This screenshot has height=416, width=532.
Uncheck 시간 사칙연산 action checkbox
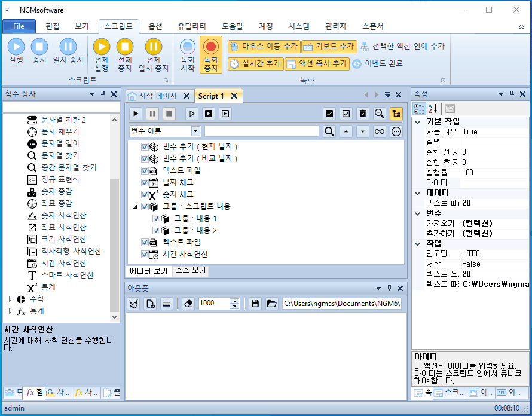tap(145, 254)
